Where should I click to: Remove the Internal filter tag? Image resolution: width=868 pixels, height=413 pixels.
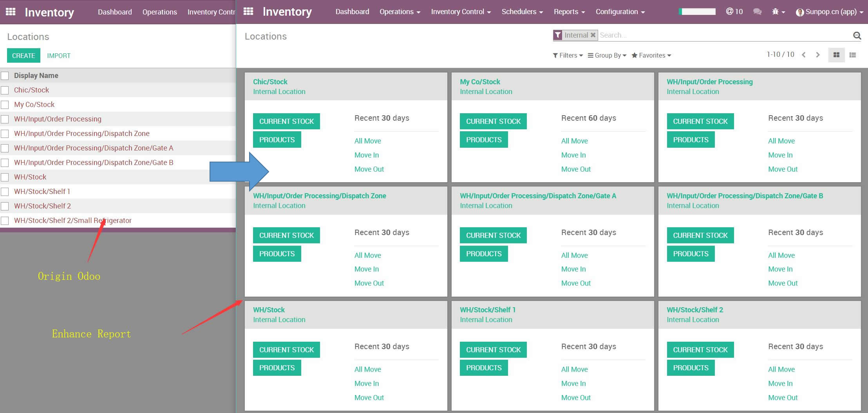click(593, 35)
